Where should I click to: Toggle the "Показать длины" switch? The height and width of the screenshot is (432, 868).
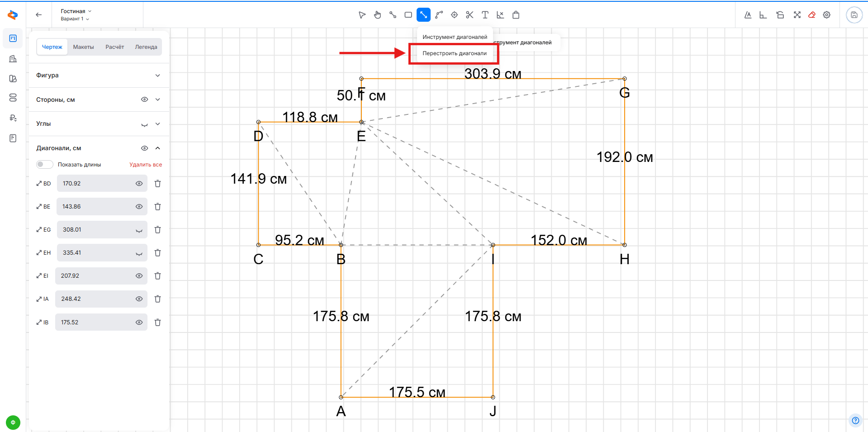[x=44, y=165]
